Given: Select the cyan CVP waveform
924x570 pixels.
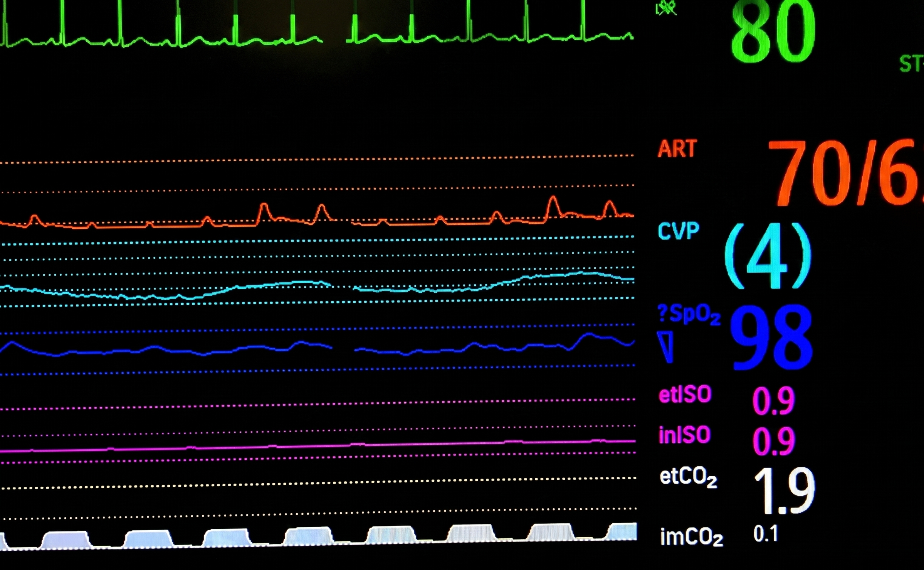Looking at the screenshot, I should click(317, 286).
